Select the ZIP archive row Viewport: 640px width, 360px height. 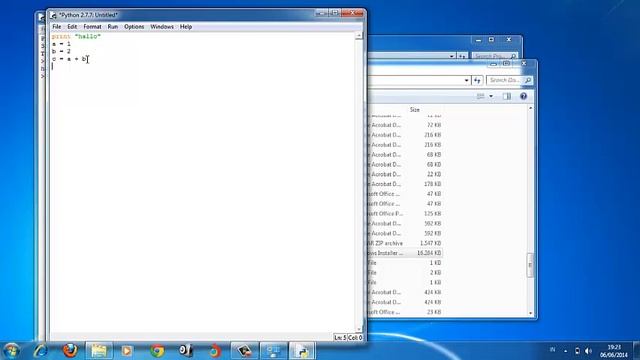[x=405, y=243]
